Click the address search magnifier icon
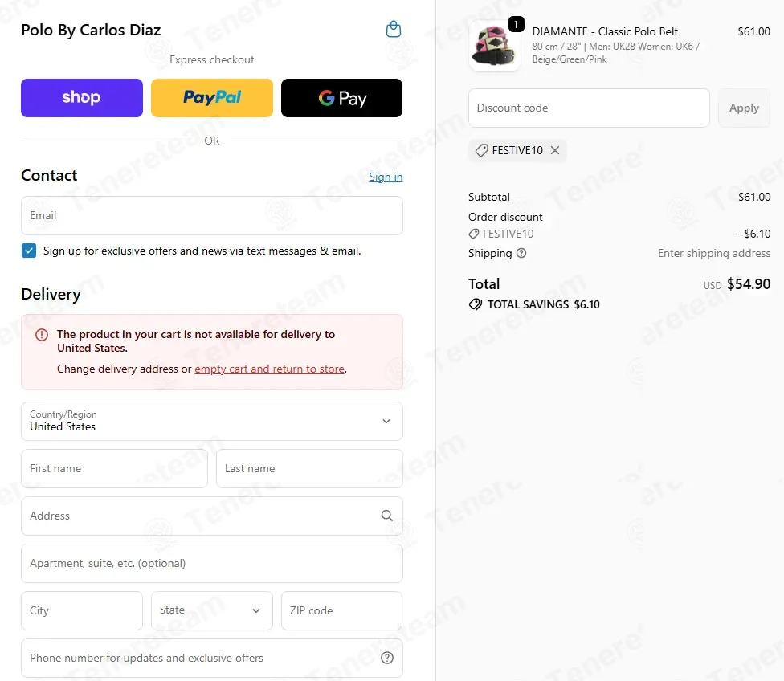This screenshot has height=681, width=784. coord(387,516)
